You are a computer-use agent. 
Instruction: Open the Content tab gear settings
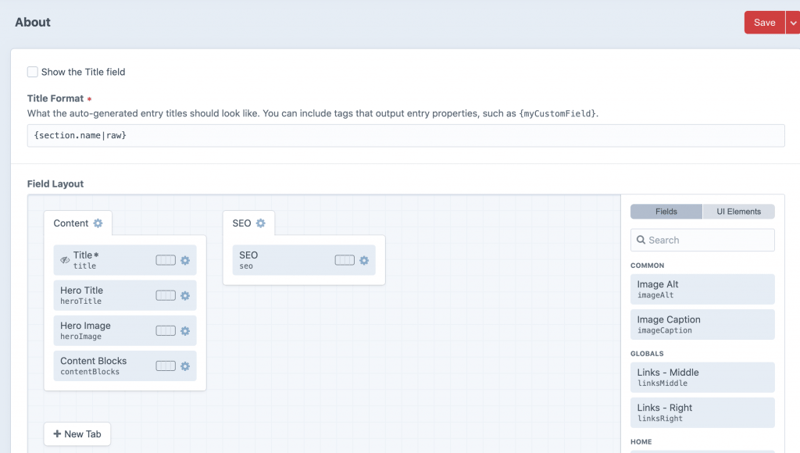[x=98, y=223]
